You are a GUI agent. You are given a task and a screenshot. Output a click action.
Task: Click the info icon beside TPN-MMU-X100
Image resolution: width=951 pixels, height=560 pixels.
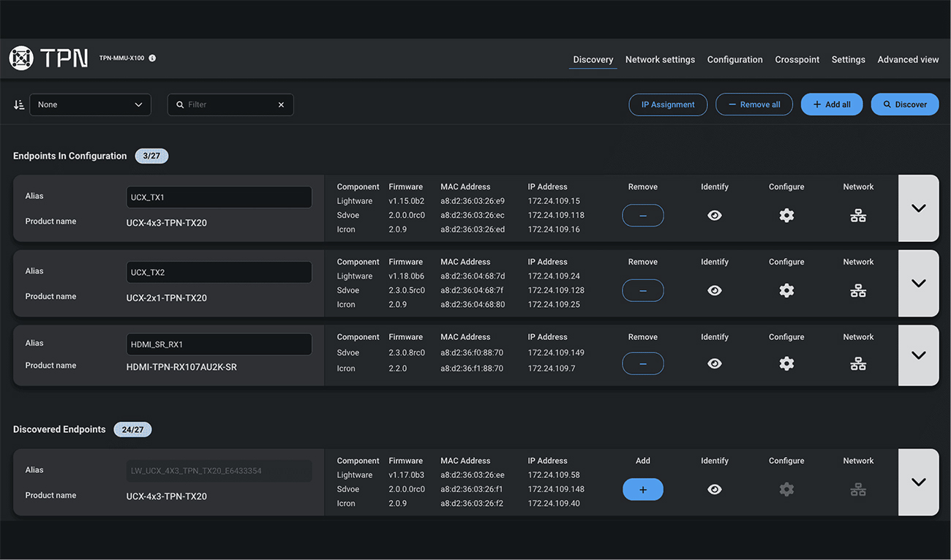pyautogui.click(x=152, y=58)
